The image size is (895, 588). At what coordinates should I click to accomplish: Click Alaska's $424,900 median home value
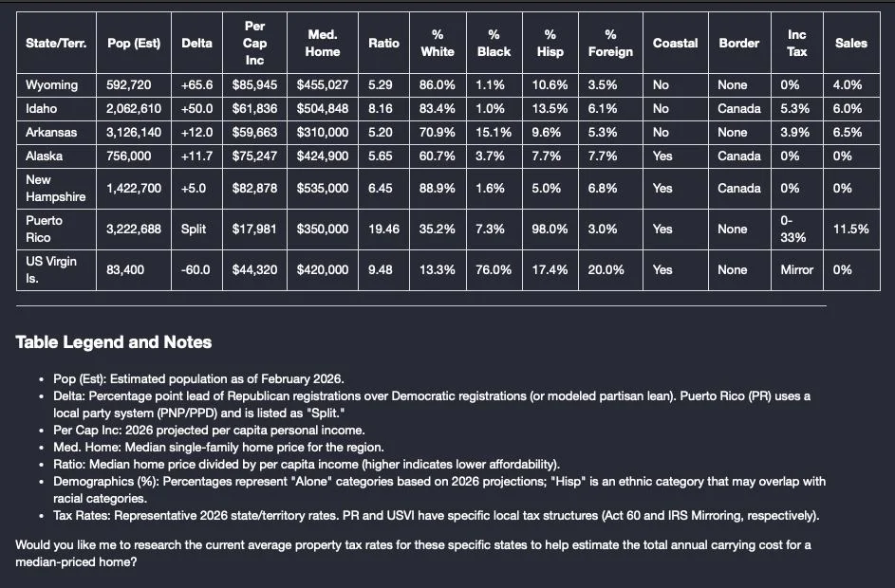[x=323, y=156]
